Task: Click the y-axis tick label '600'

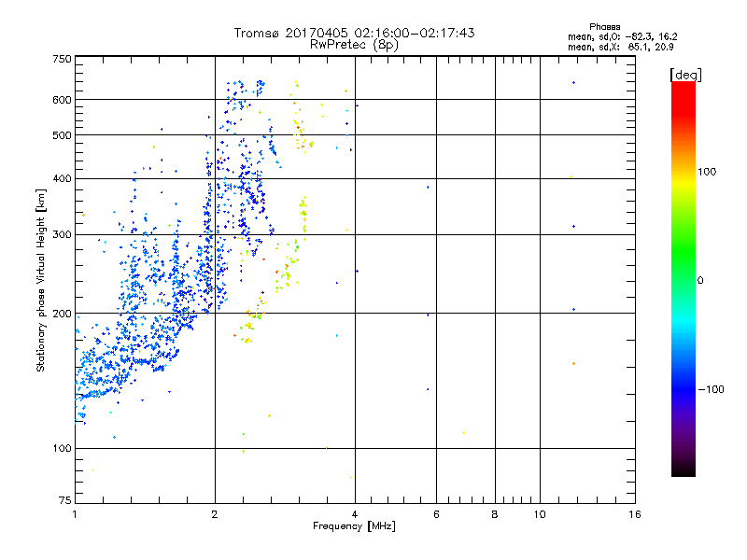Action: 63,100
